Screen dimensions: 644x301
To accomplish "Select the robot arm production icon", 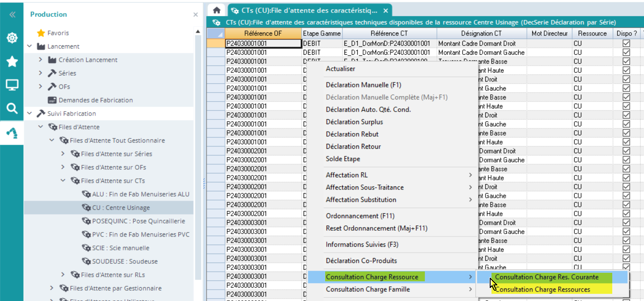I will 12,133.
